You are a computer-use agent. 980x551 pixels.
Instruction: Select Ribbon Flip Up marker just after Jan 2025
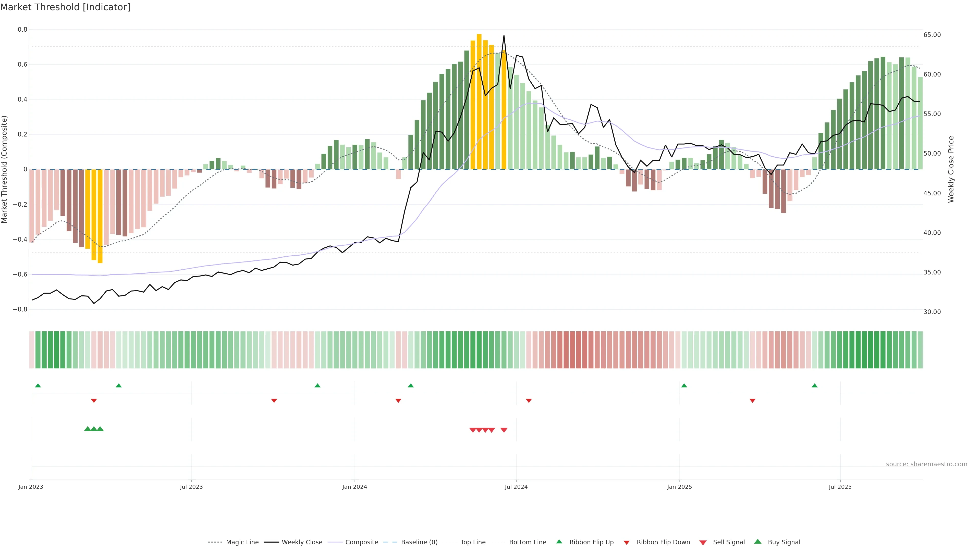684,386
